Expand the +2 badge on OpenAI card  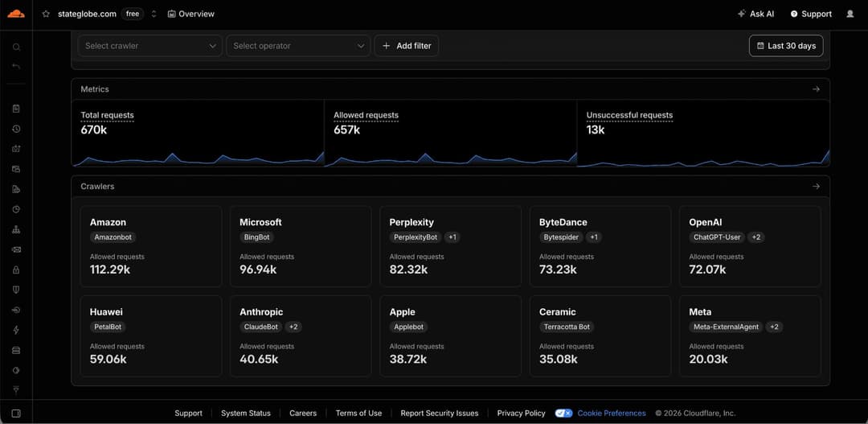[755, 237]
